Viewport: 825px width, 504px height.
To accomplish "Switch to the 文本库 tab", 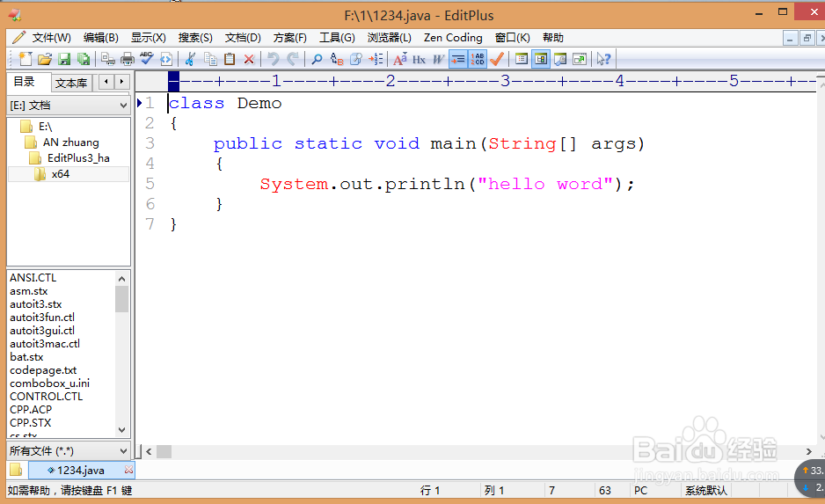I will coord(71,83).
